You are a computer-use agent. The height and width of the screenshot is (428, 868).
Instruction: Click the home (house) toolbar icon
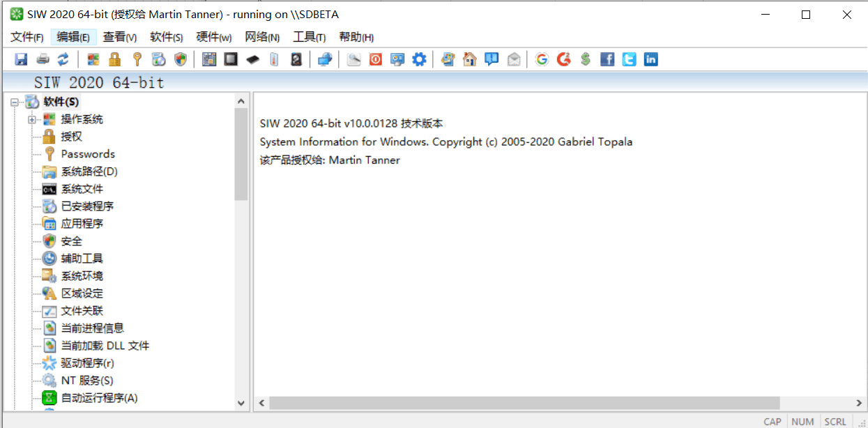pos(470,59)
